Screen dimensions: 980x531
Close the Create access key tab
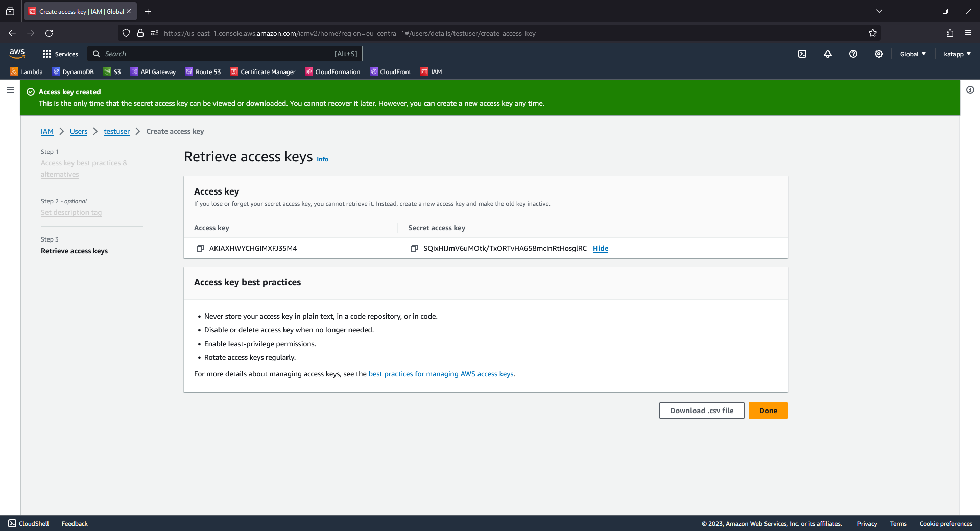(129, 11)
